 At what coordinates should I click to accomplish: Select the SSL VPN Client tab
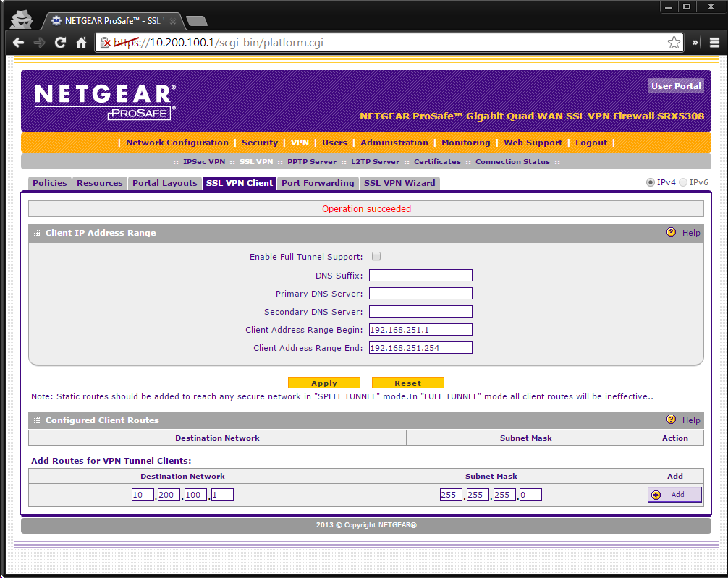coord(240,183)
